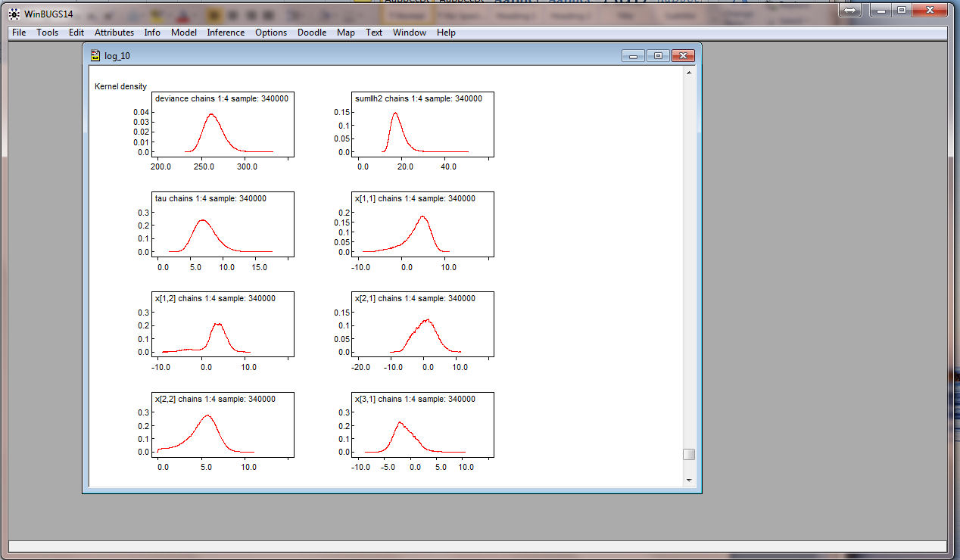Open the Inference menu
Screen dimensions: 960x560
tap(226, 33)
